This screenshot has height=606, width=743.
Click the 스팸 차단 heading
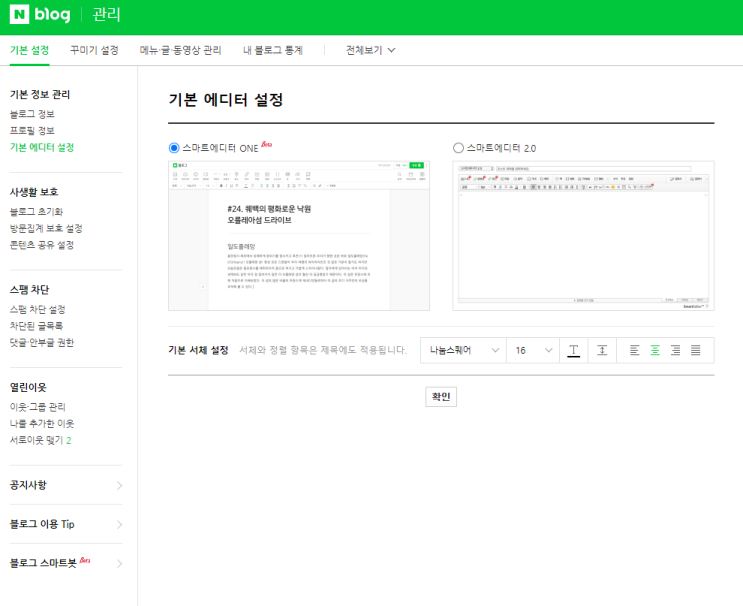[x=29, y=289]
